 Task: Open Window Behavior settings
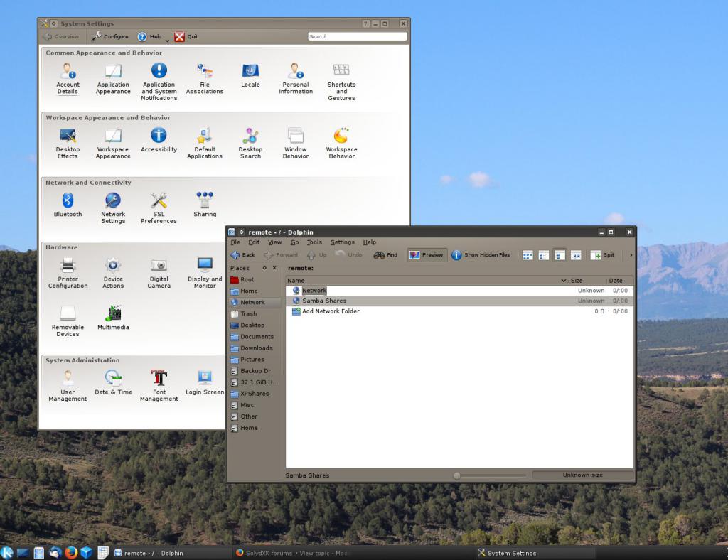point(296,144)
